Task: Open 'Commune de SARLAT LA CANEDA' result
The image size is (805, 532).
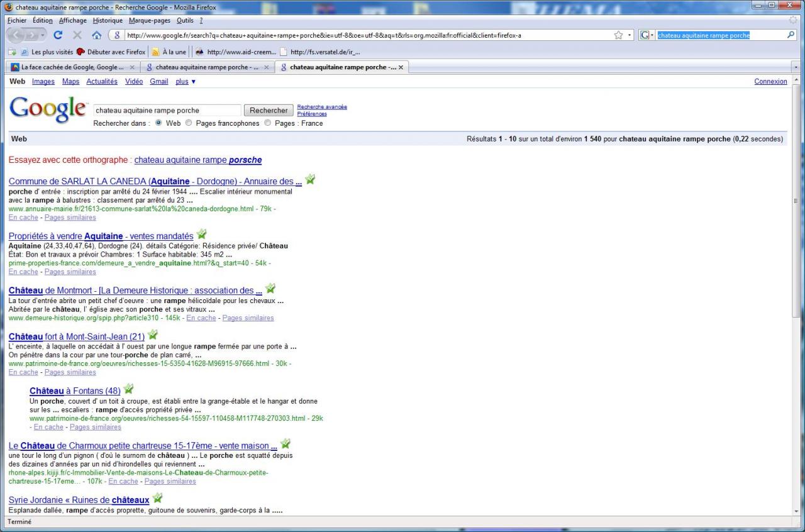Action: 155,181
